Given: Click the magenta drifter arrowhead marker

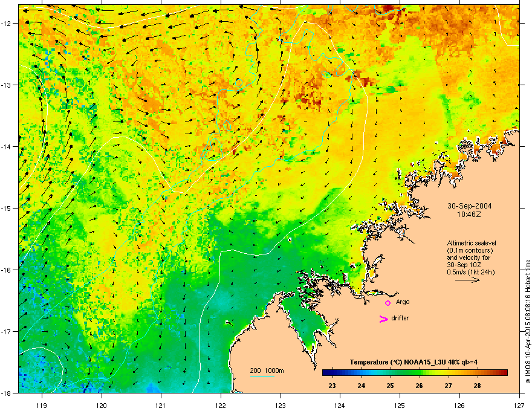Looking at the screenshot, I should coord(384,319).
